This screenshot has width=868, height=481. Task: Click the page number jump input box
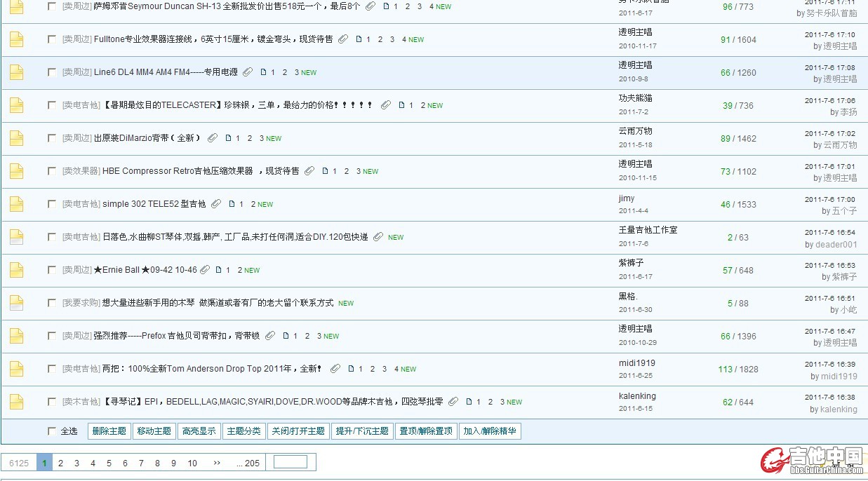(291, 462)
